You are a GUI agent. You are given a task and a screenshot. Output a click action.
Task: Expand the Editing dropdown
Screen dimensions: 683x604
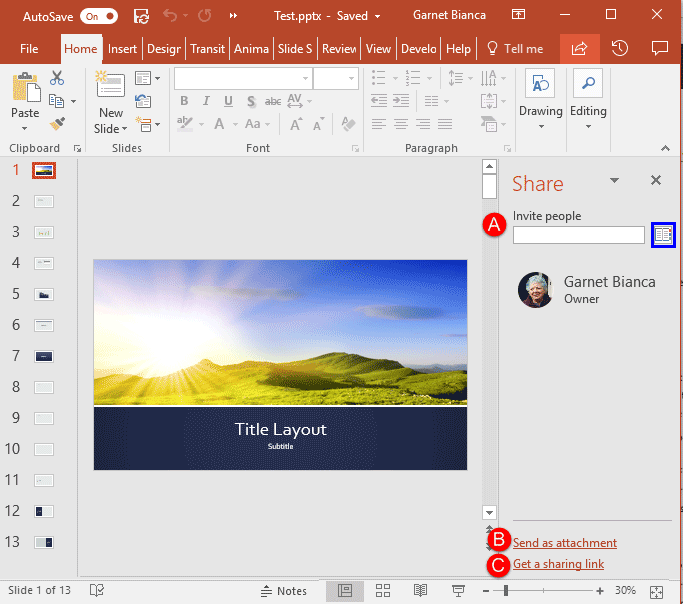588,126
